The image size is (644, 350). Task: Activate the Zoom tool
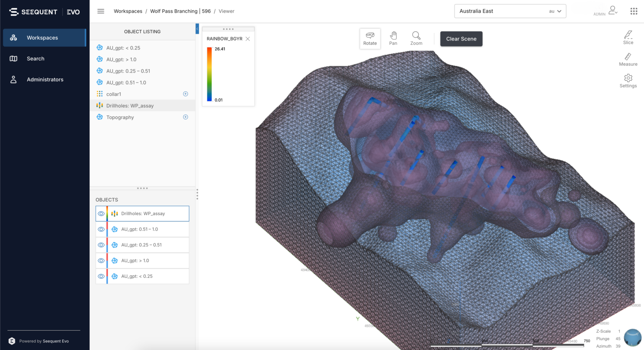click(416, 38)
